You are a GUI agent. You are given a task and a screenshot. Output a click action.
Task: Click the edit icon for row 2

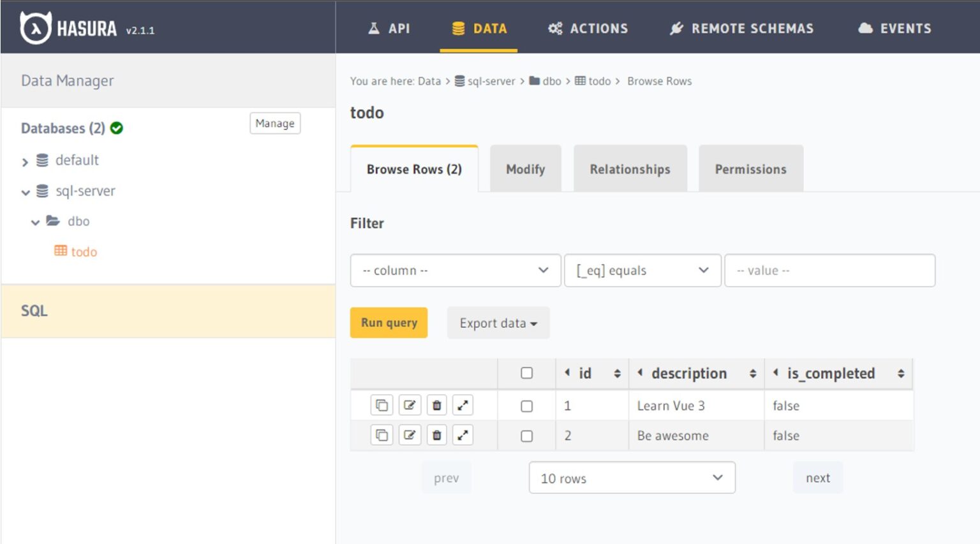click(x=410, y=436)
